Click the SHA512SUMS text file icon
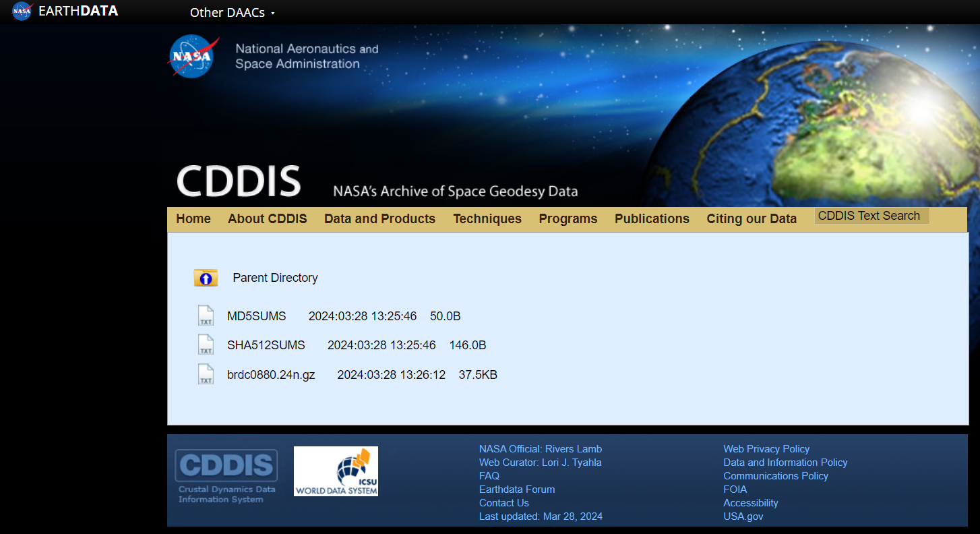The width and height of the screenshot is (980, 534). 206,345
